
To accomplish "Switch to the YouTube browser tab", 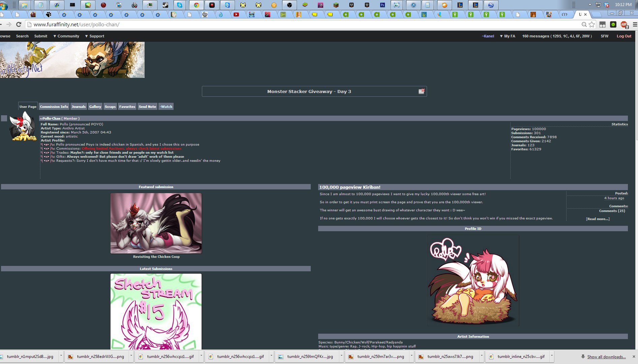I will (x=236, y=14).
